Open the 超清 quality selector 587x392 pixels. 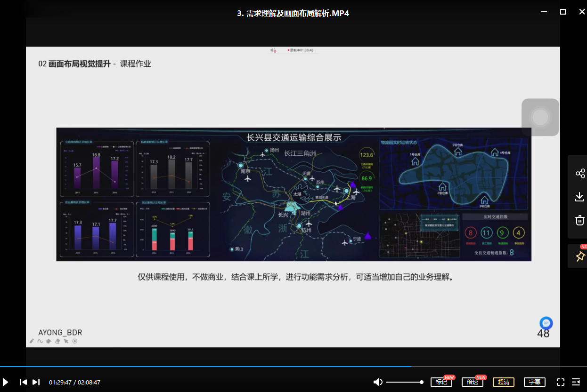click(503, 382)
